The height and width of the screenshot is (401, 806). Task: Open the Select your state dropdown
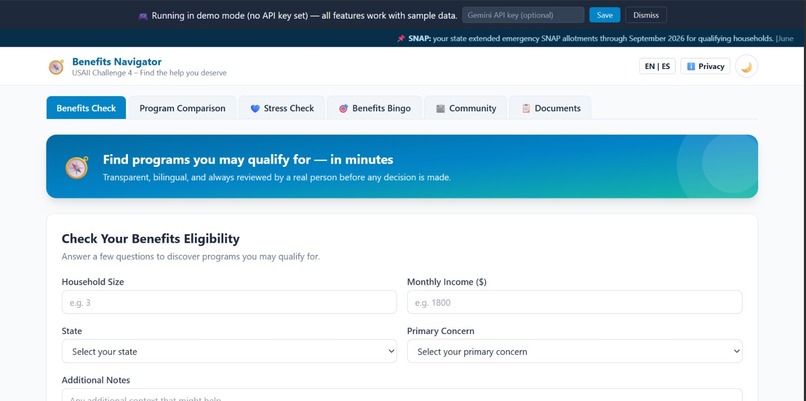[229, 351]
